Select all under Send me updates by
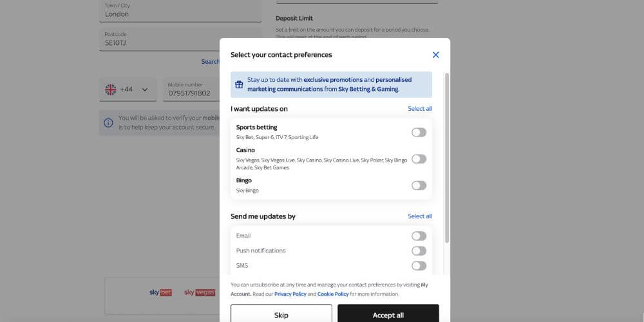This screenshot has height=322, width=644. pos(419,216)
